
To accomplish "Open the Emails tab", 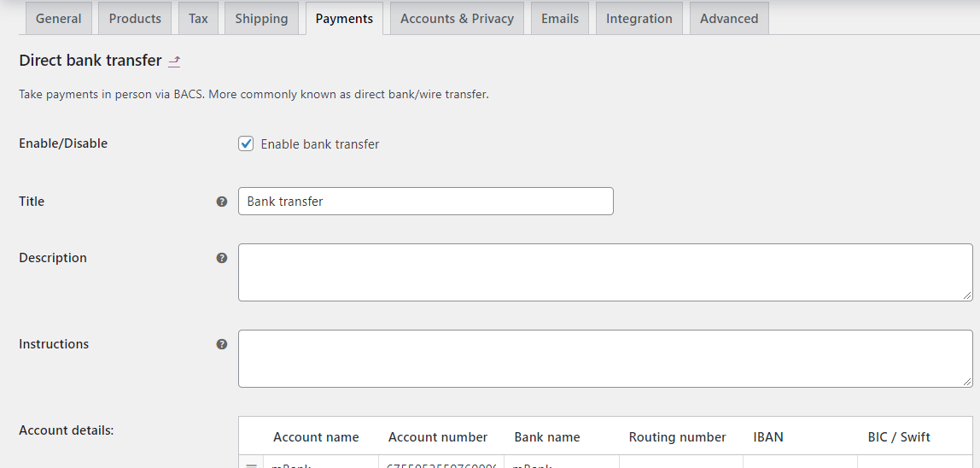I will click(x=560, y=19).
